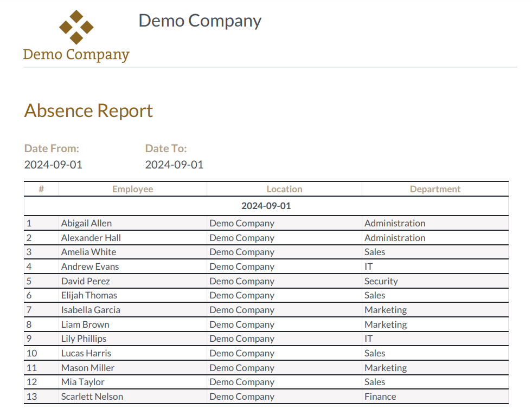The height and width of the screenshot is (416, 532).
Task: Select the date value under Date To
Action: point(175,165)
